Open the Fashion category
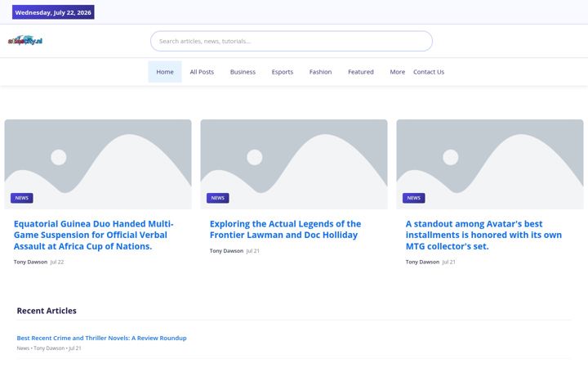 pos(320,72)
